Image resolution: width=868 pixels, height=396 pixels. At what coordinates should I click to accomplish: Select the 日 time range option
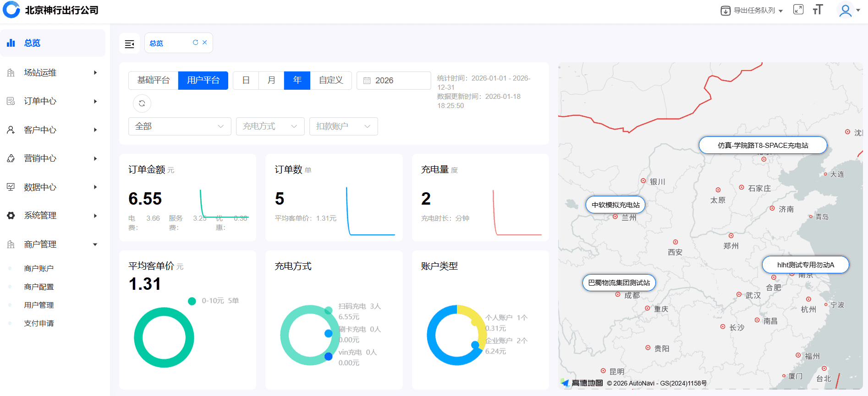point(246,81)
